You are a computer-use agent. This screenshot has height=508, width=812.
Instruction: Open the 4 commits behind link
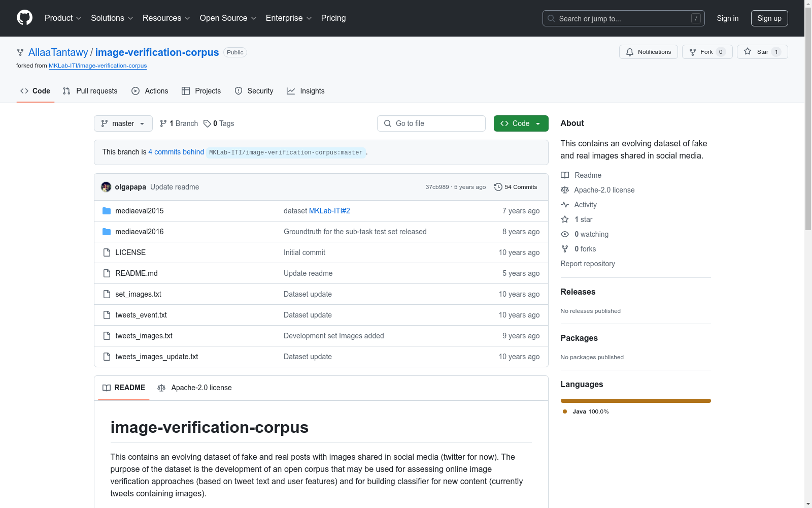point(176,152)
